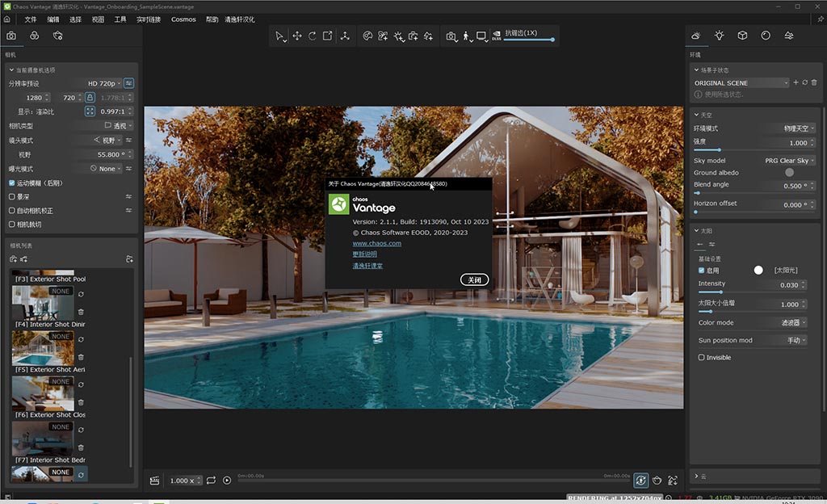
Task: Pick the Ground albedo color swatch
Action: coord(789,172)
